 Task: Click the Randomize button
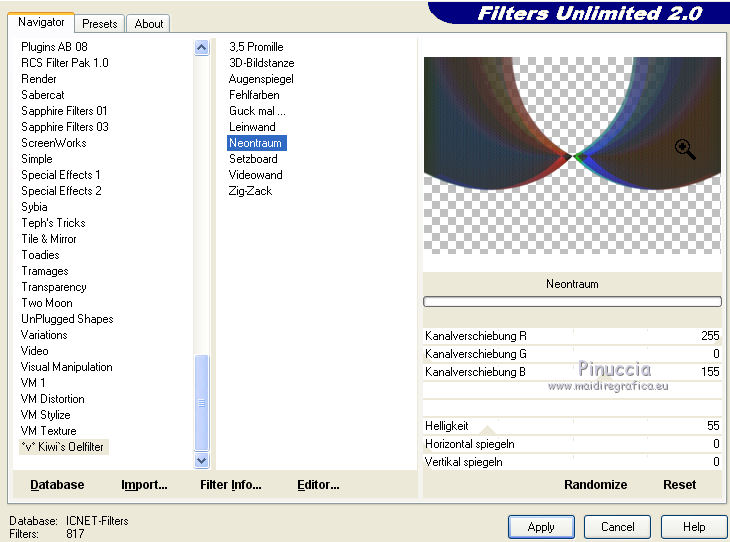click(x=595, y=485)
